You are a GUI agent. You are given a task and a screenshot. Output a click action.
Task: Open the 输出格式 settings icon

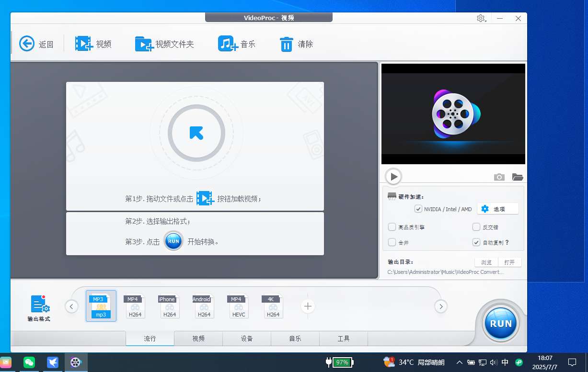[40, 304]
